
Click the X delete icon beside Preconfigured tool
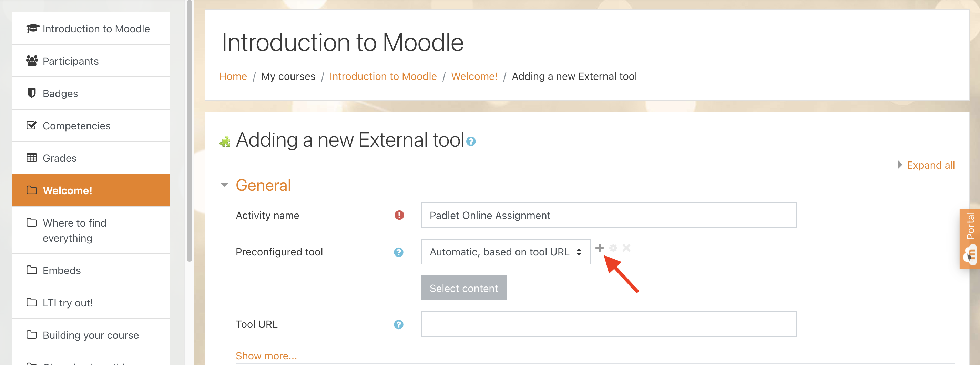(626, 248)
